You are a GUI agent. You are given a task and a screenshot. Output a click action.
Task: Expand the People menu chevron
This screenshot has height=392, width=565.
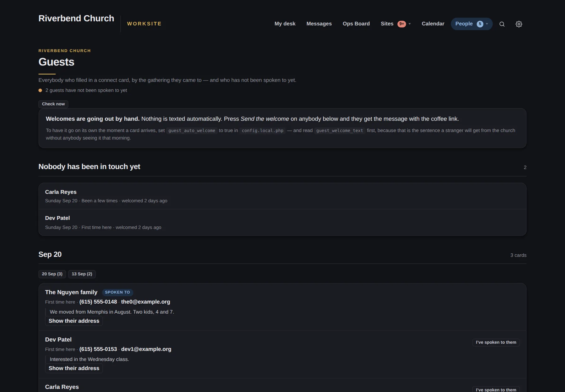[487, 24]
